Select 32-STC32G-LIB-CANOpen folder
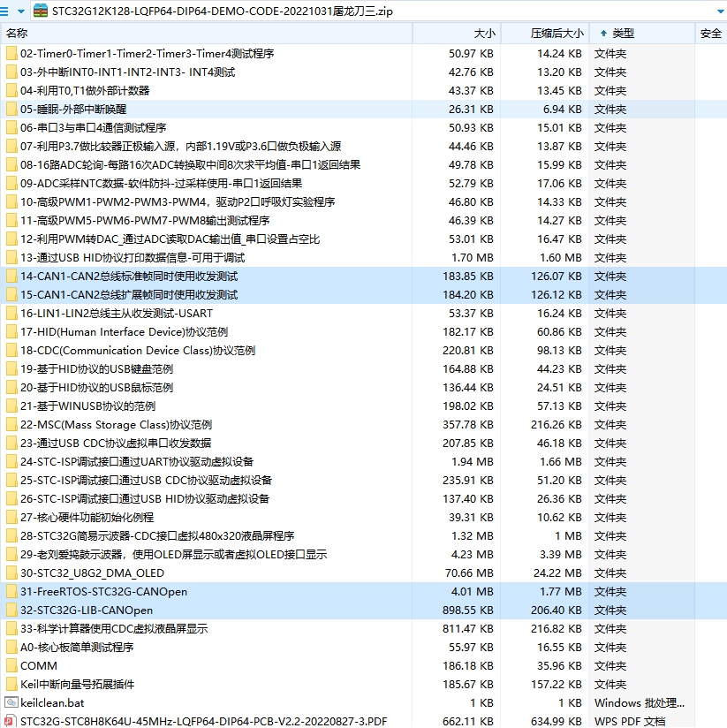The width and height of the screenshot is (727, 728). point(87,610)
